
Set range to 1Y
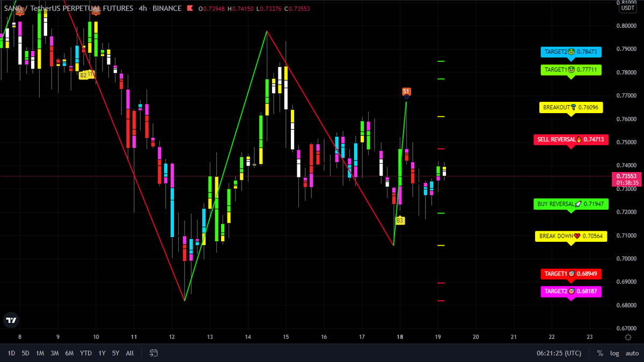102,353
